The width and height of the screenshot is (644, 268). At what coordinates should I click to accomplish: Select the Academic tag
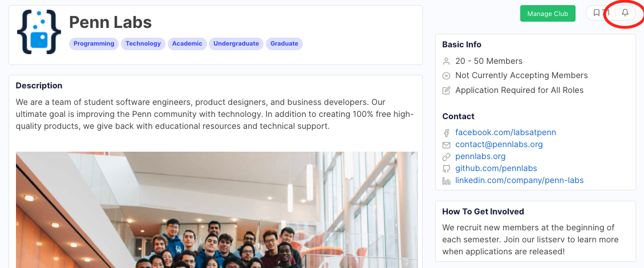click(187, 44)
